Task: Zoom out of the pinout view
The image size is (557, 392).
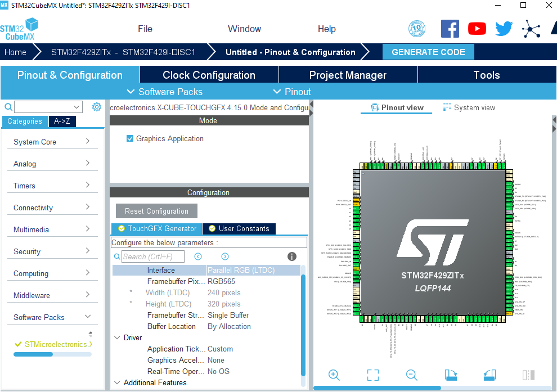Action: (x=411, y=375)
